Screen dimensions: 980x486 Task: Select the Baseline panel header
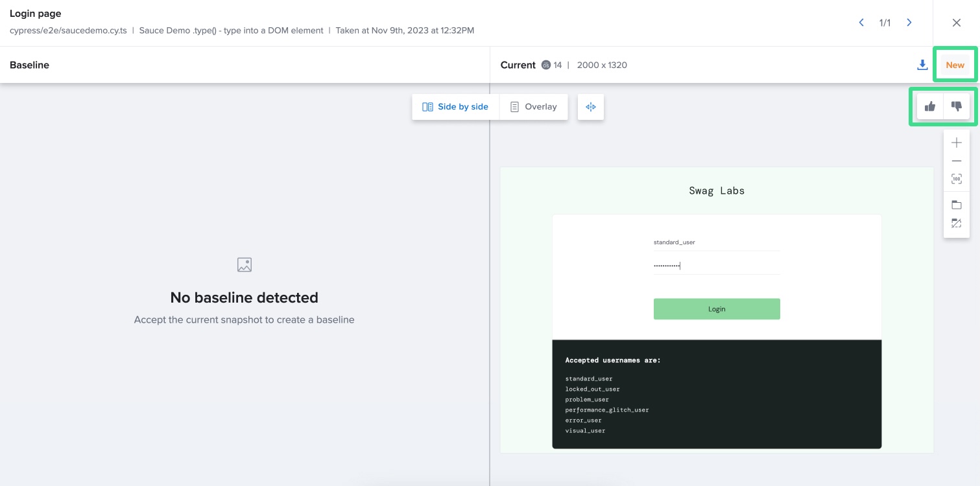tap(30, 65)
